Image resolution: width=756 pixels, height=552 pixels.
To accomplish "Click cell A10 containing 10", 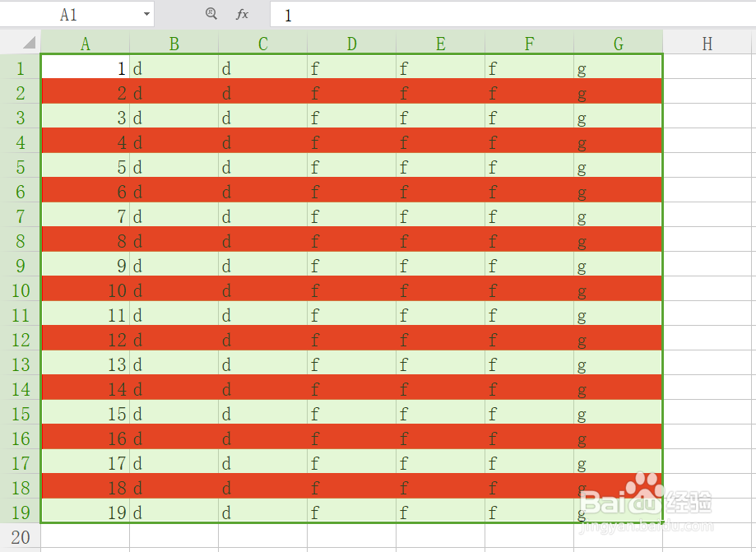I will coord(86,289).
